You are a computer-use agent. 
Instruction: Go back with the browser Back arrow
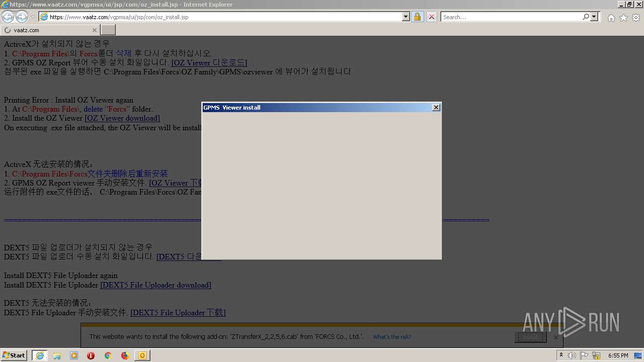tap(8, 17)
